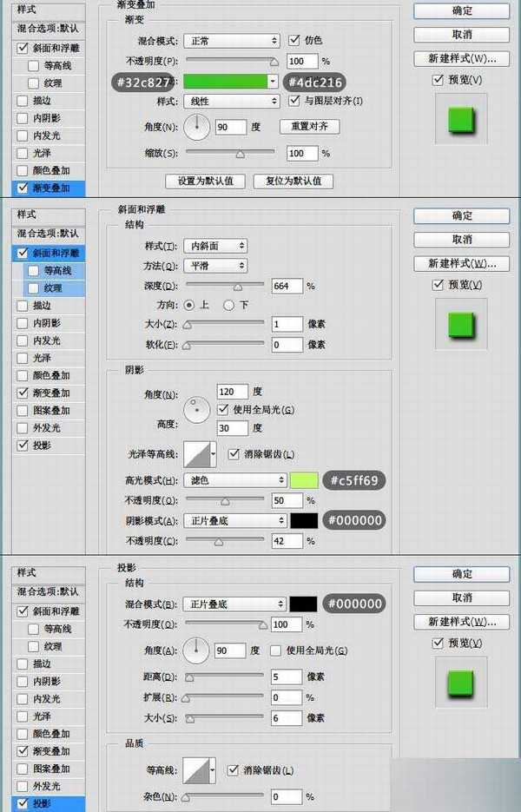Click the 距离 distance input field
The image size is (521, 812).
[286, 677]
